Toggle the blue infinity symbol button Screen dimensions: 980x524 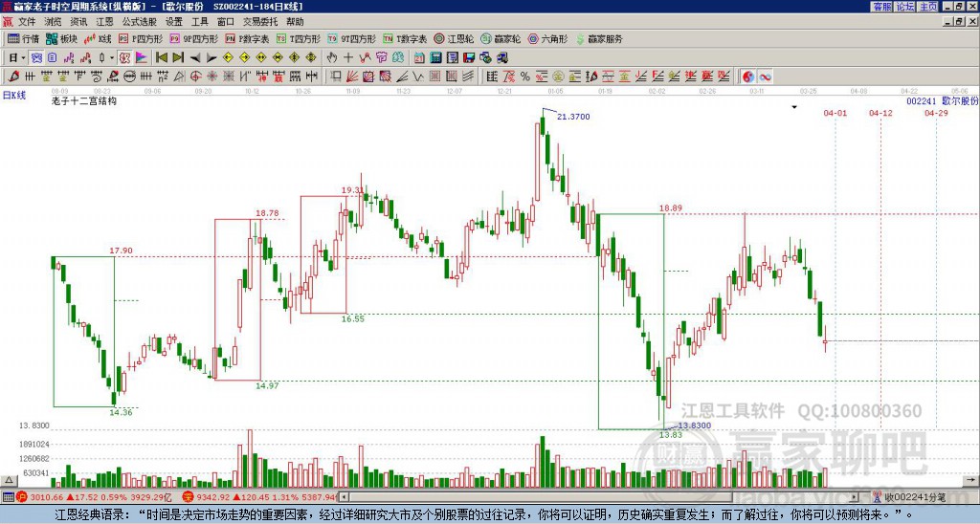pyautogui.click(x=765, y=76)
